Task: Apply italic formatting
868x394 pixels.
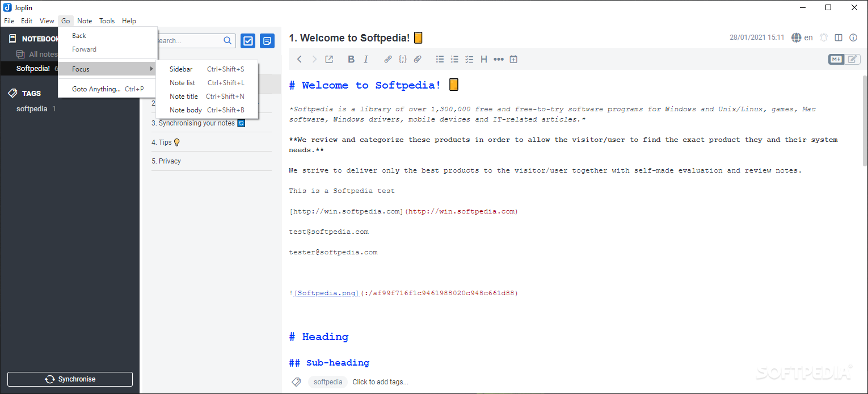Action: 366,59
